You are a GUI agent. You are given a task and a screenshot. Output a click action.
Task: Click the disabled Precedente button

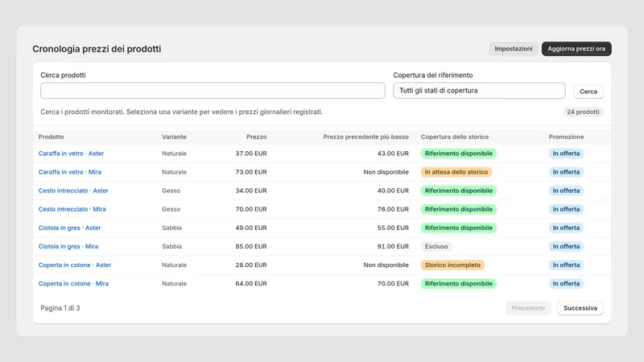click(x=528, y=308)
